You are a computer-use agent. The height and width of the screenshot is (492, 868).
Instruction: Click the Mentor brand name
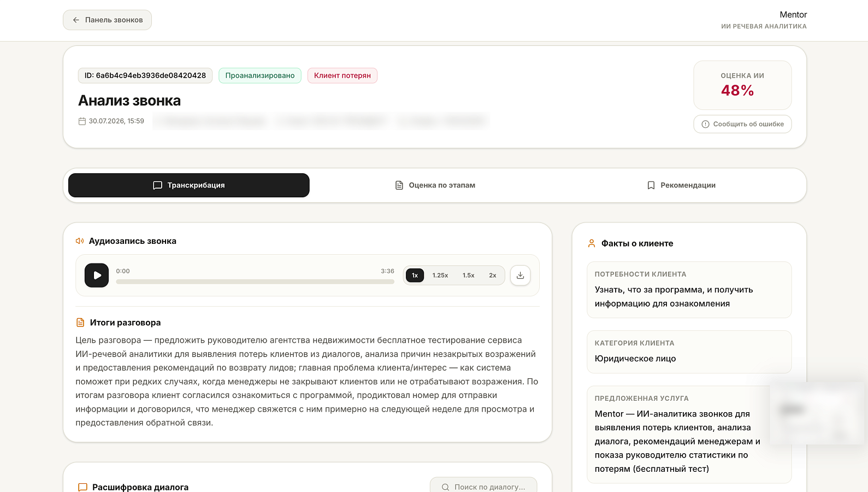pos(793,15)
